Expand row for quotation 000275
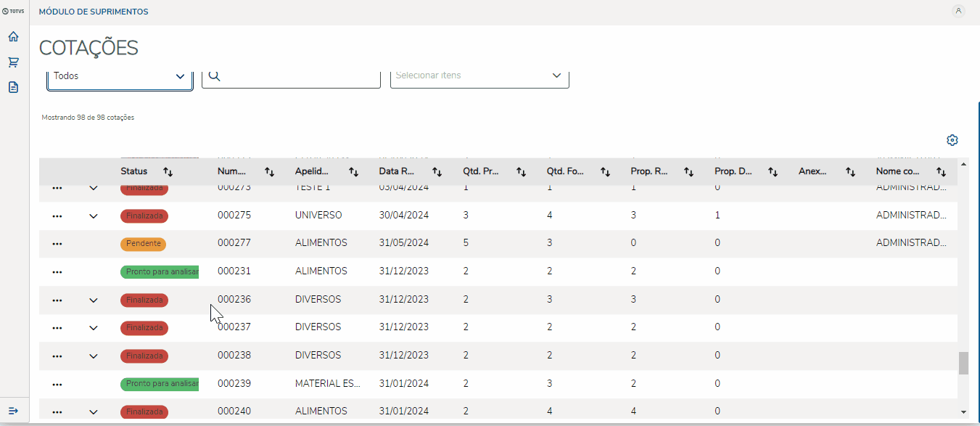The height and width of the screenshot is (426, 980). (x=93, y=216)
